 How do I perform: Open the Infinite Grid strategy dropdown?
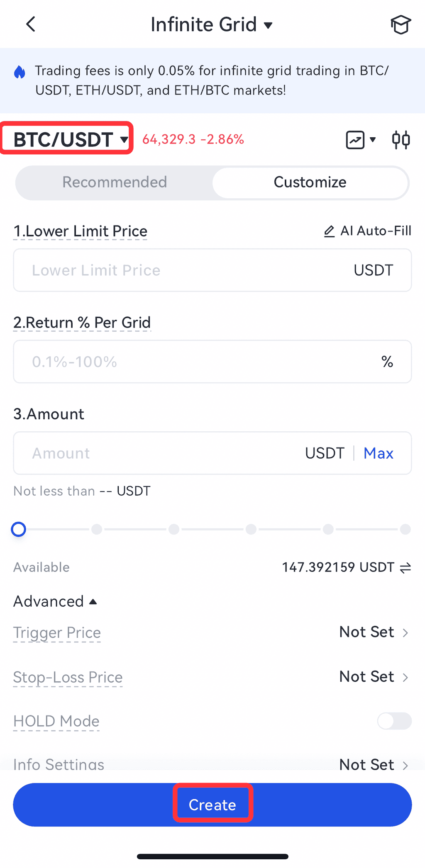[x=211, y=25]
